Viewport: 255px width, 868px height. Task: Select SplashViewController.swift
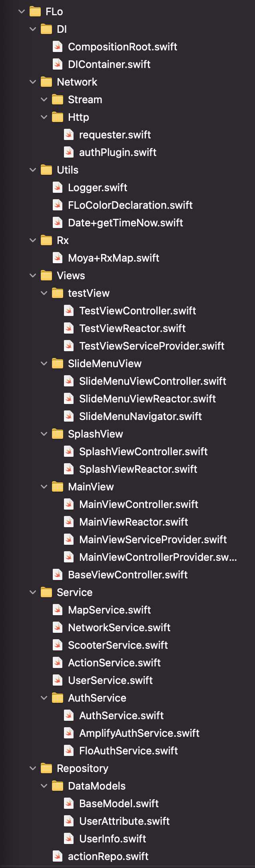(x=143, y=452)
